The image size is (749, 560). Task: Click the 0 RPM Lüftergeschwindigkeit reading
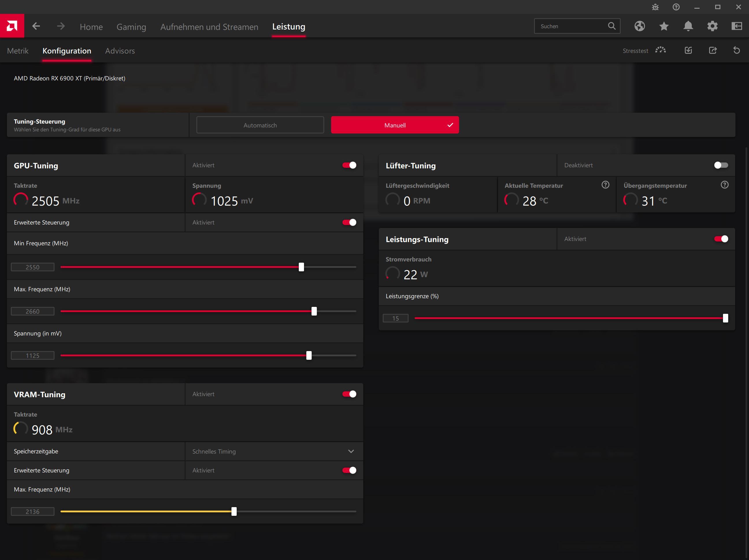pyautogui.click(x=417, y=201)
